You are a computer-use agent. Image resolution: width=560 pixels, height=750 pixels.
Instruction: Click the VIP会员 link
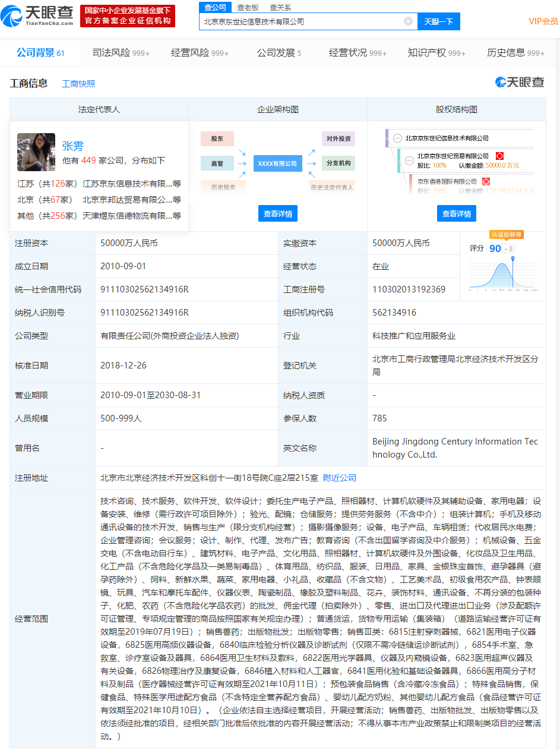pos(543,21)
